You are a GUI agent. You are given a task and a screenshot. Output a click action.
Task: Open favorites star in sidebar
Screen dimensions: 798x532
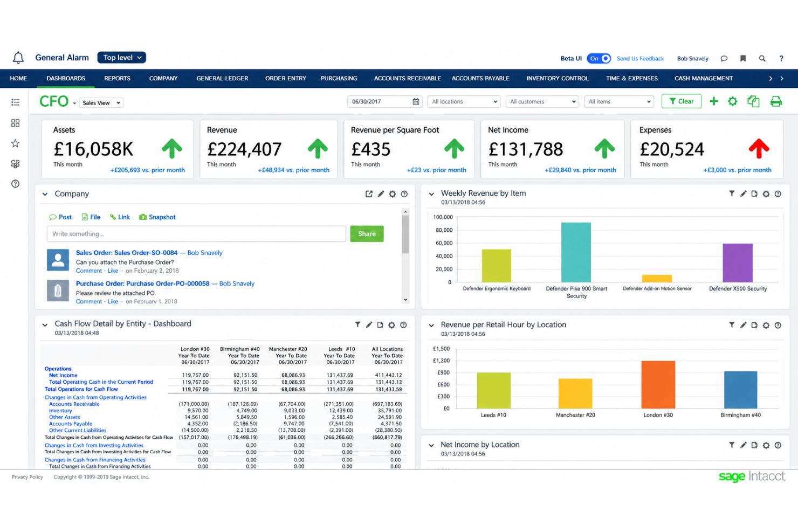pos(15,143)
